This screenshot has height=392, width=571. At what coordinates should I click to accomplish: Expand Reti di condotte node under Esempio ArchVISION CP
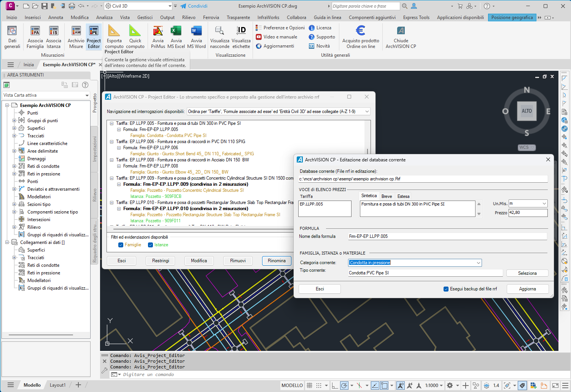(14, 166)
